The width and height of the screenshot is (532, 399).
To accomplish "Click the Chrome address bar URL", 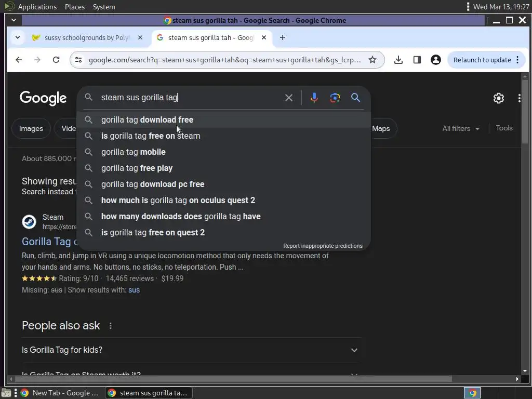I will pos(224,60).
